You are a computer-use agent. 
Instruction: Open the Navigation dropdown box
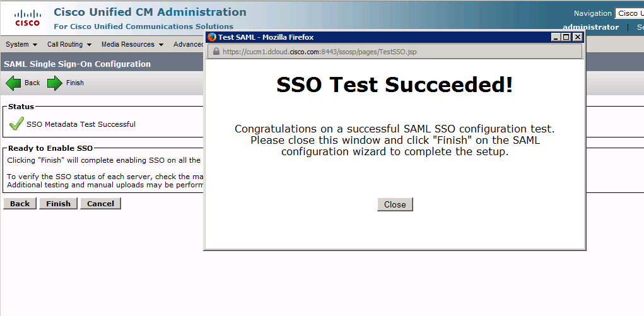pyautogui.click(x=629, y=13)
